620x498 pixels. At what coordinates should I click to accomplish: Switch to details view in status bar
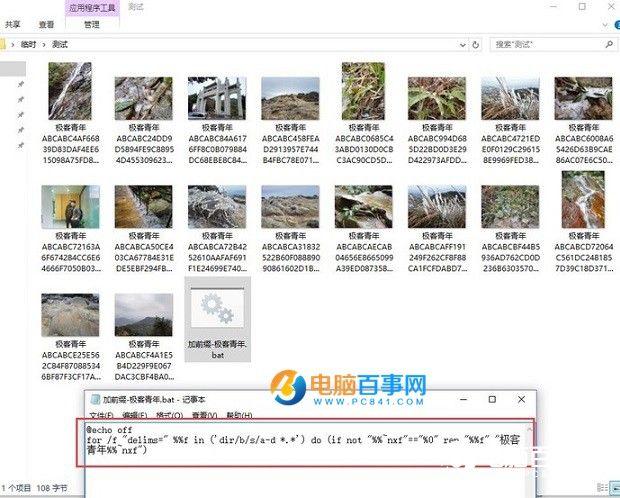(x=601, y=487)
